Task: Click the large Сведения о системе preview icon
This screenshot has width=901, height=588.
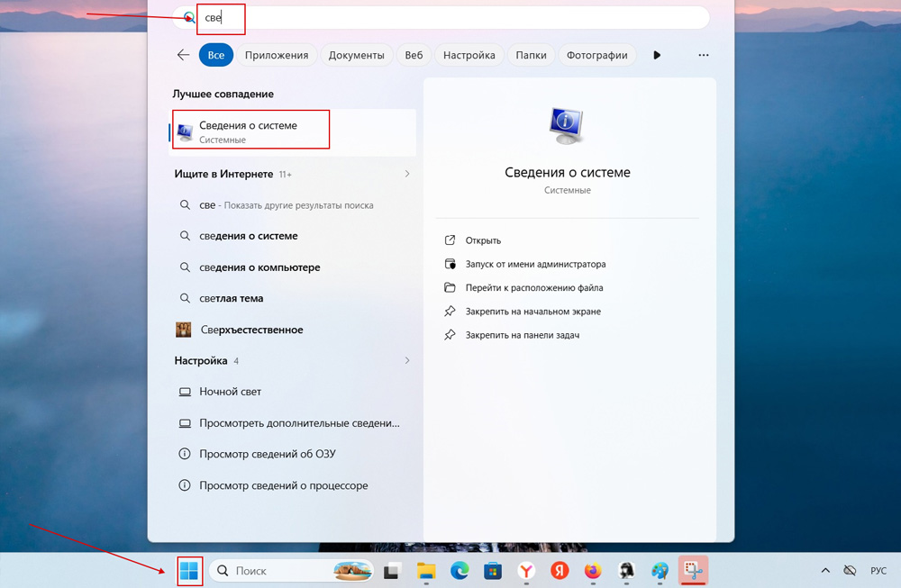Action: click(566, 126)
